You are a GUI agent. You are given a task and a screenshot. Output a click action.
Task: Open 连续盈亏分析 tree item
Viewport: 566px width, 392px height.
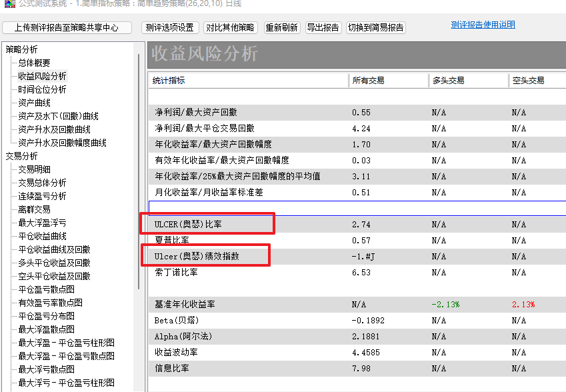pos(42,196)
